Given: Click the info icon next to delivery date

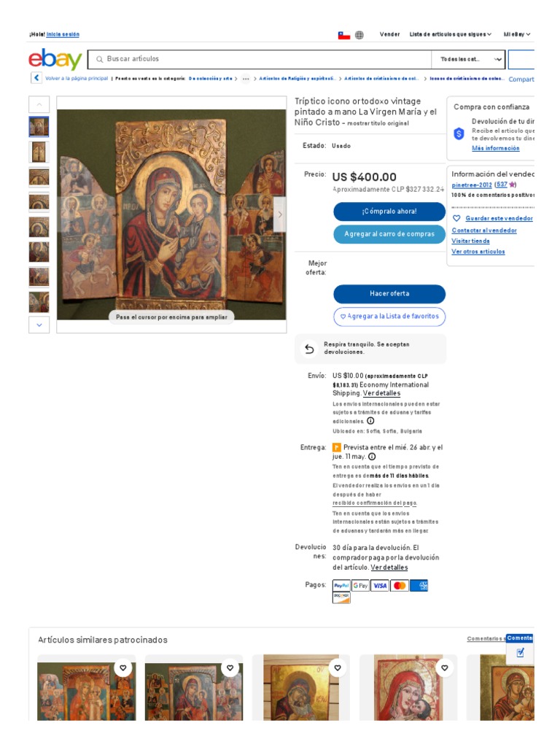Looking at the screenshot, I should point(372,457).
